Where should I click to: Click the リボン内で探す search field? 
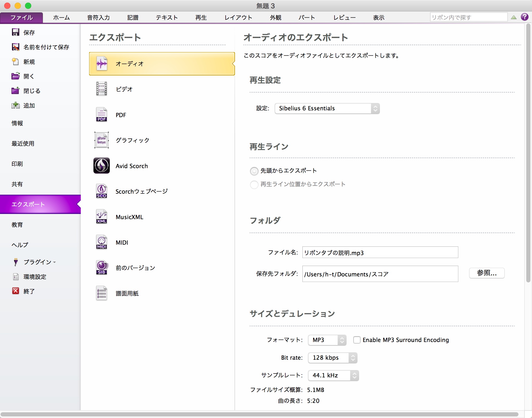click(468, 17)
